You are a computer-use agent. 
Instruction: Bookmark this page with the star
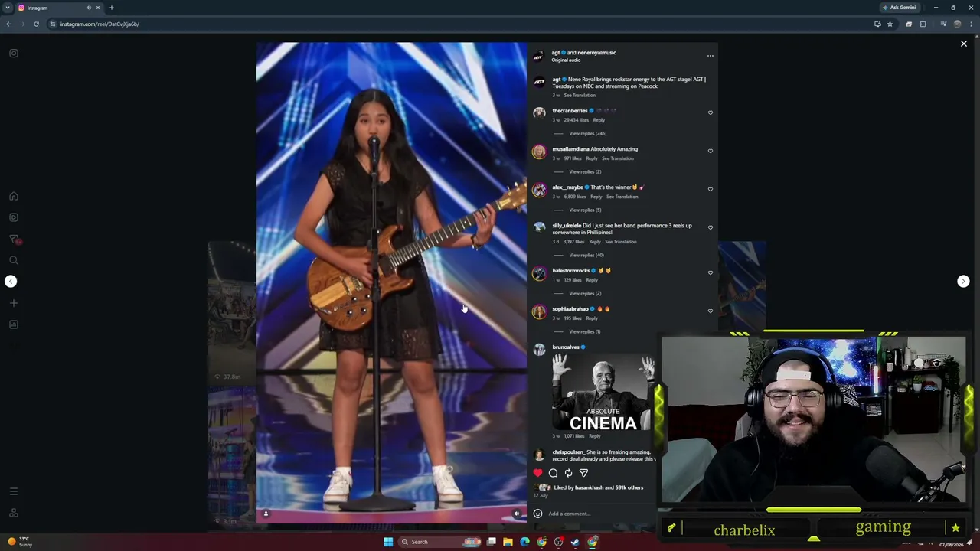(x=890, y=24)
